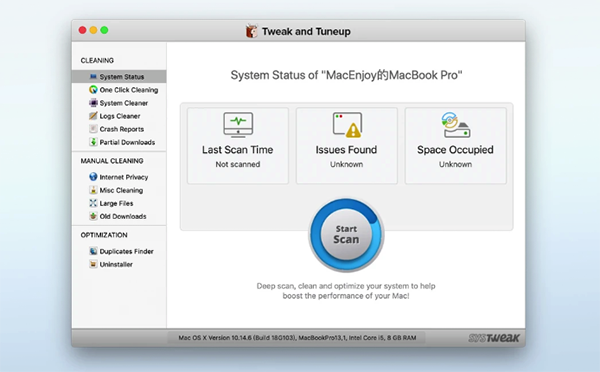The image size is (600, 372).
Task: Open System Cleaner from the sidebar
Action: pos(119,103)
